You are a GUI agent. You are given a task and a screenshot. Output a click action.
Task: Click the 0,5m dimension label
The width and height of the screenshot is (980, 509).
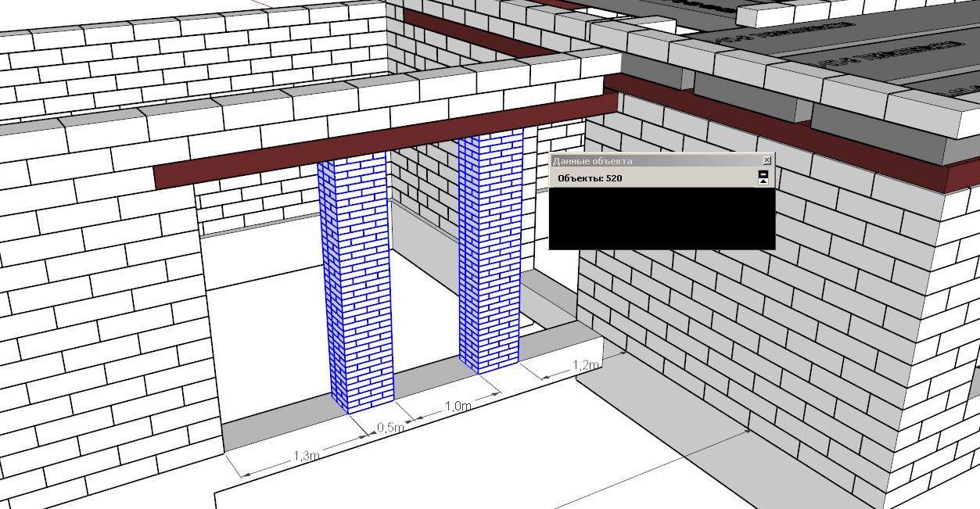click(x=390, y=428)
